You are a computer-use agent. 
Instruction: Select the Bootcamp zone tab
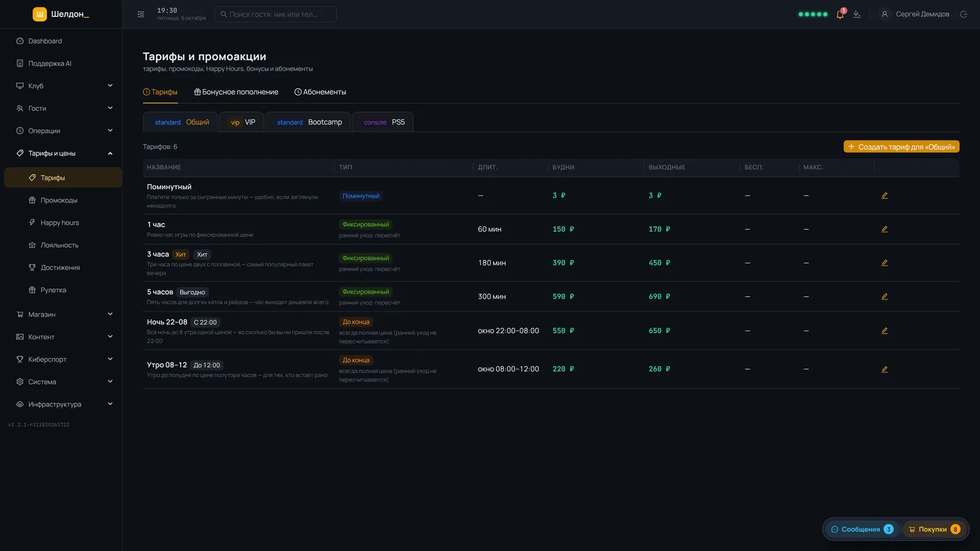click(308, 122)
